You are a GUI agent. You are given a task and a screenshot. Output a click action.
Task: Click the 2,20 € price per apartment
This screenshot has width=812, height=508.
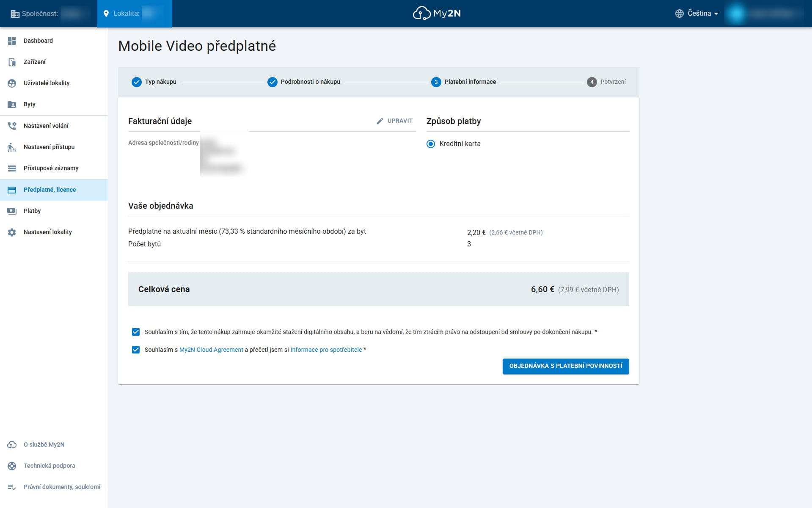[476, 232]
